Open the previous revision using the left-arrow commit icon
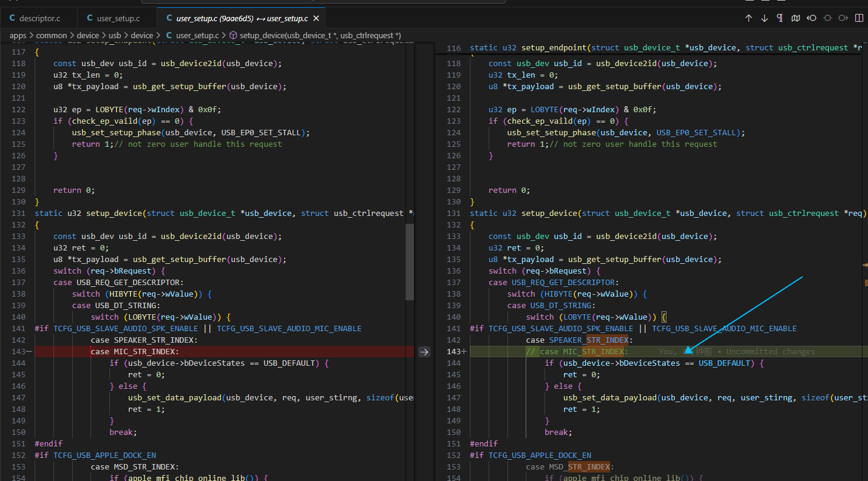Viewport: 868px width, 481px height. click(x=812, y=18)
